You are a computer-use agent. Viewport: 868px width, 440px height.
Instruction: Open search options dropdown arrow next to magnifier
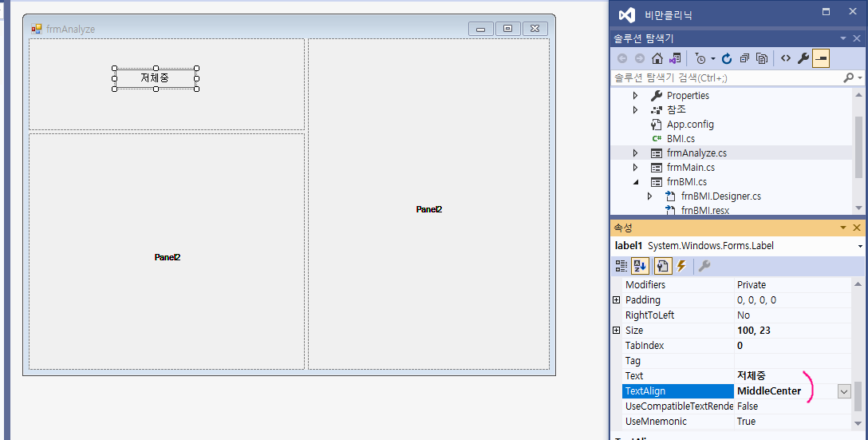point(860,78)
